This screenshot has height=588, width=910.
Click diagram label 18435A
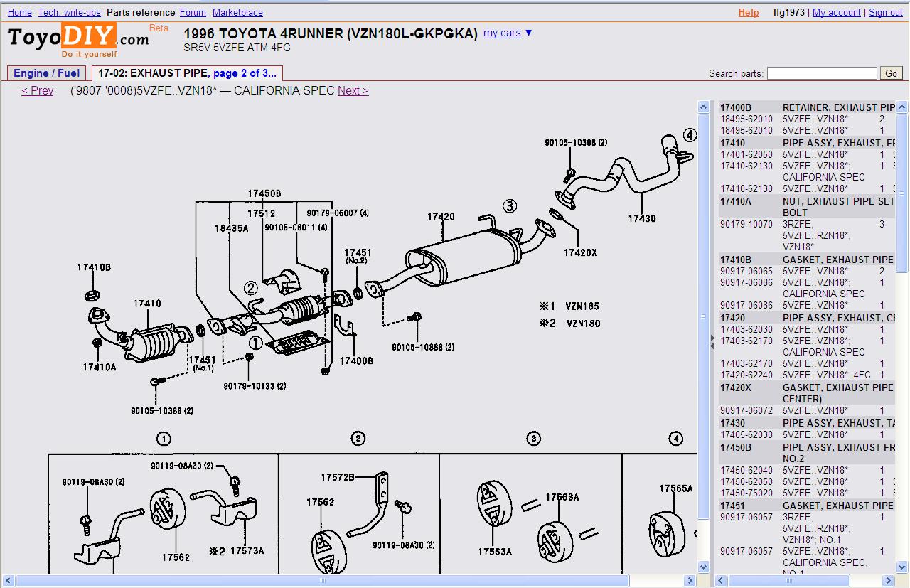(x=232, y=228)
